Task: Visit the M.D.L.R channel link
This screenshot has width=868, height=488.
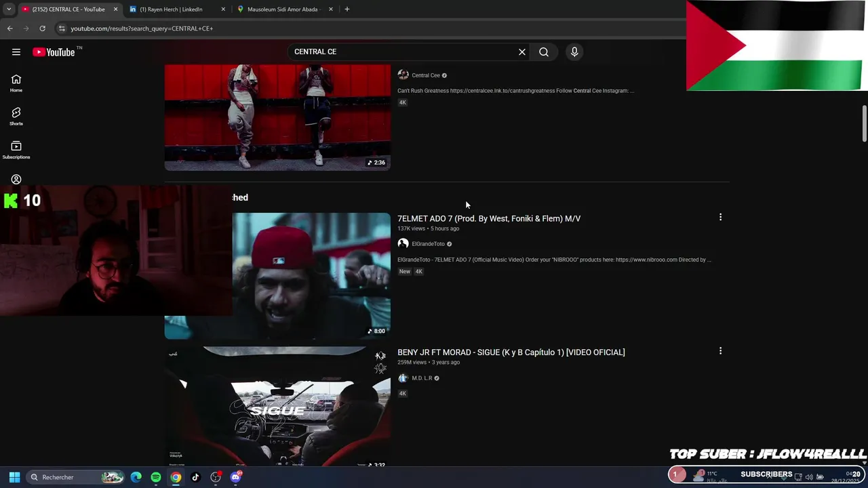Action: click(x=422, y=378)
